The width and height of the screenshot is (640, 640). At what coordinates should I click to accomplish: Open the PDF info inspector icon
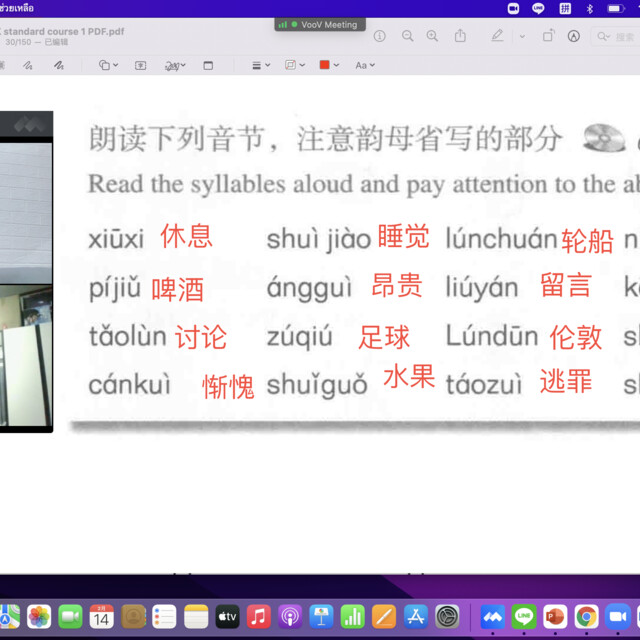click(379, 36)
